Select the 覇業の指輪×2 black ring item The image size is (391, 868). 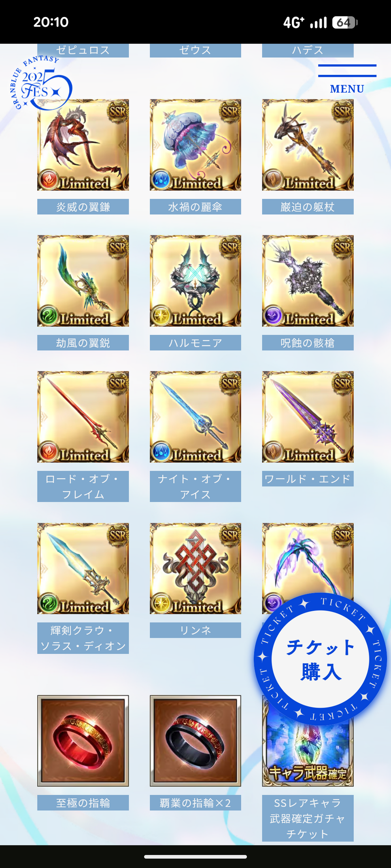(x=195, y=741)
